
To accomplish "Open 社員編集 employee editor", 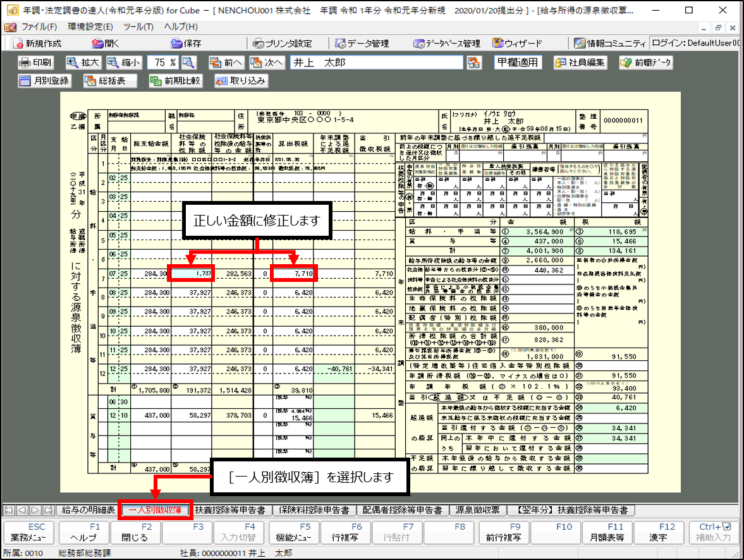I will point(580,62).
